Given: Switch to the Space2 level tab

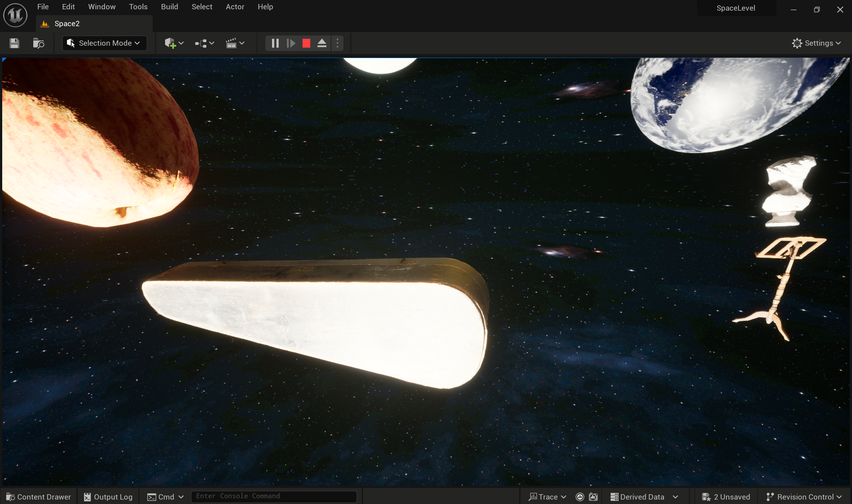Looking at the screenshot, I should 67,24.
